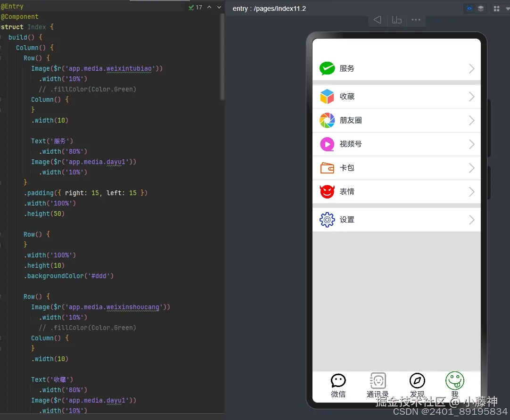This screenshot has height=420, width=510.
Task: Select the 朋友圈 label in preview list
Action: click(351, 120)
